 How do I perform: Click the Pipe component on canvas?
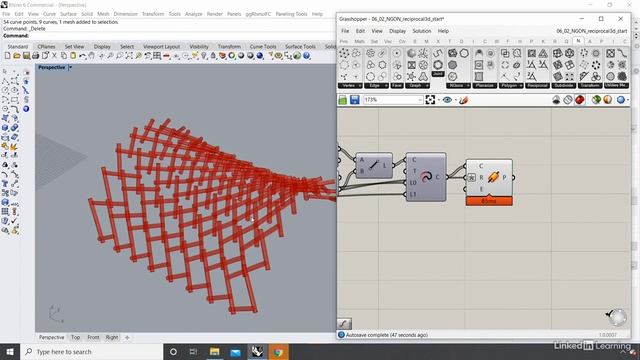coord(489,178)
